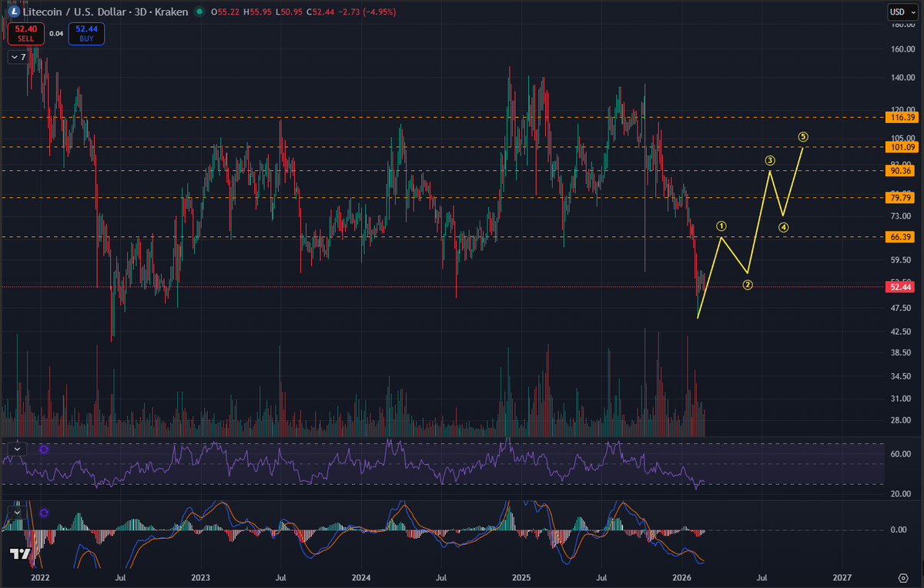Select the Elliott wave label 1
924x588 pixels.
point(721,226)
